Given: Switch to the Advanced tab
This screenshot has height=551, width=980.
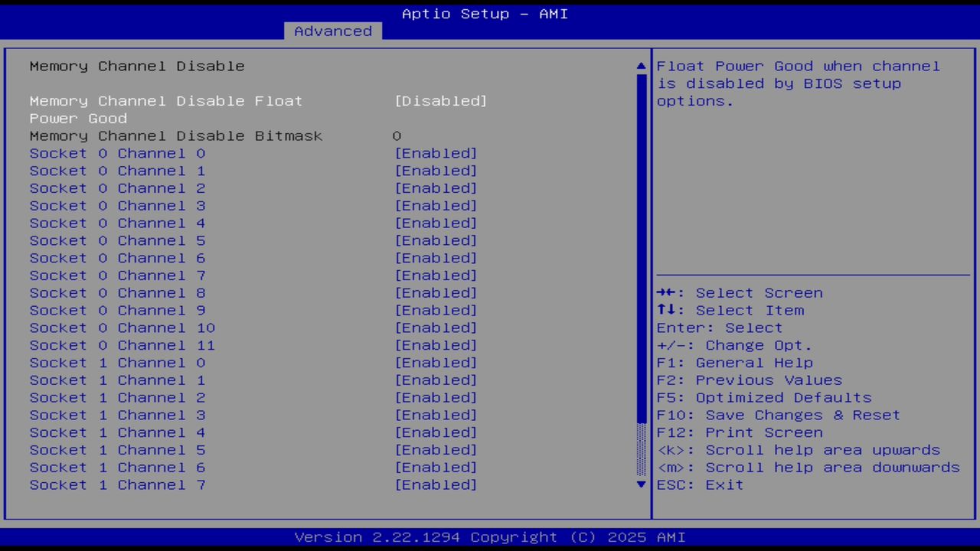Looking at the screenshot, I should [332, 31].
